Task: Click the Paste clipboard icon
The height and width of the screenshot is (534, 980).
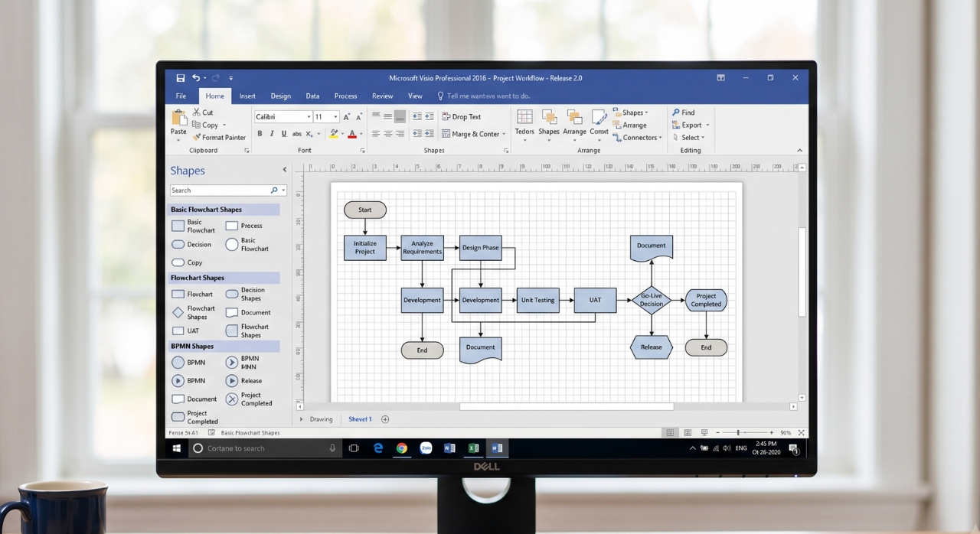Action: [178, 118]
